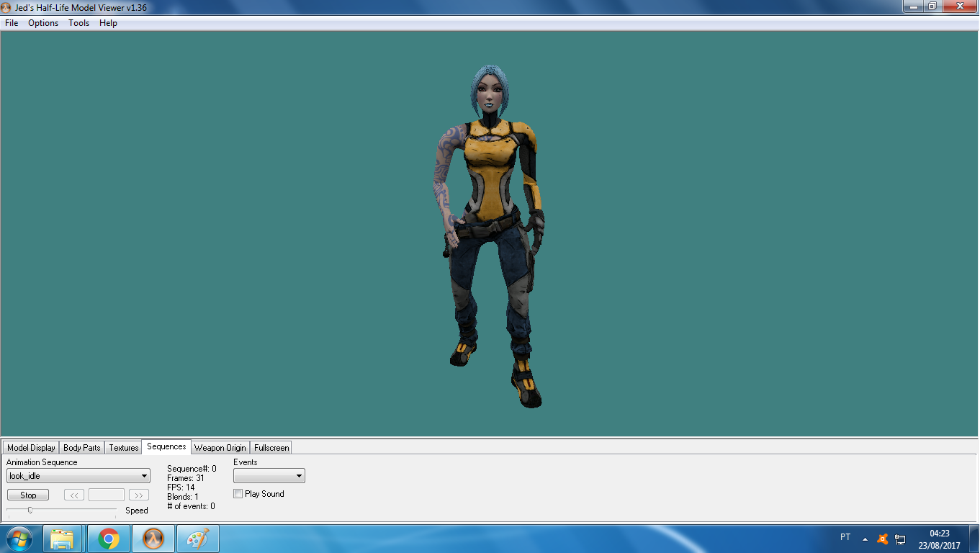Open Paint from the taskbar
Screen dimensions: 980x553
coord(198,539)
